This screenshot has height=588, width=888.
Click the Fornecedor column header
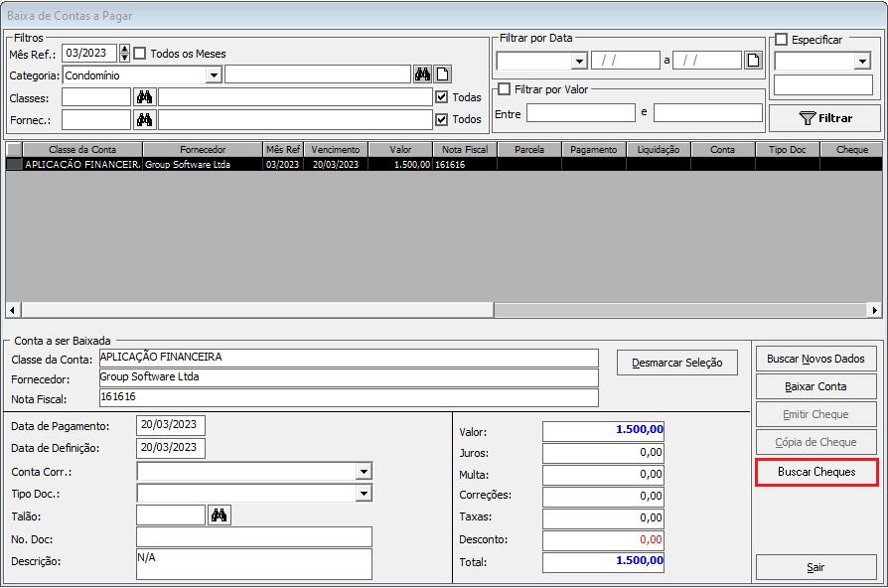point(203,150)
